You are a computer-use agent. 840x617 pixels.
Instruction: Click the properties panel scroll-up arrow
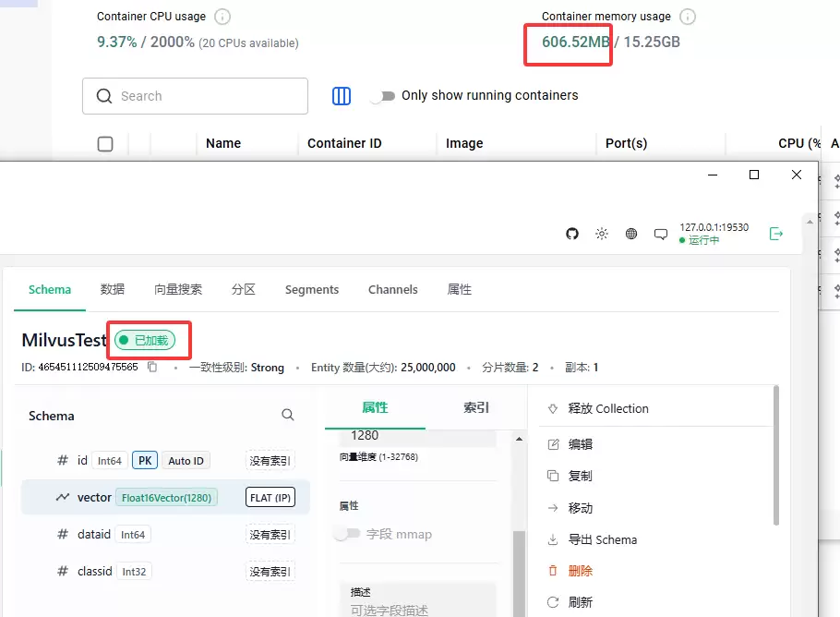(x=519, y=439)
